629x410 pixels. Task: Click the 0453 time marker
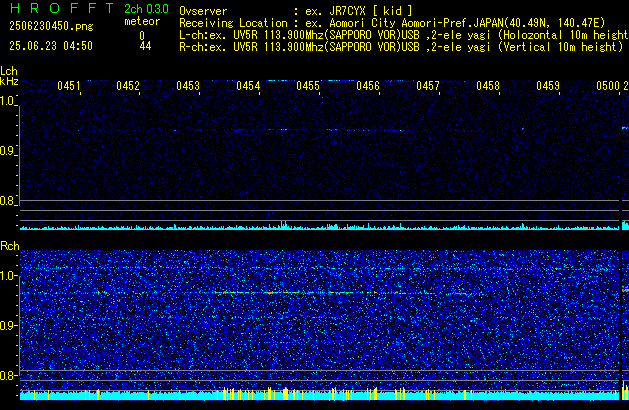click(188, 86)
